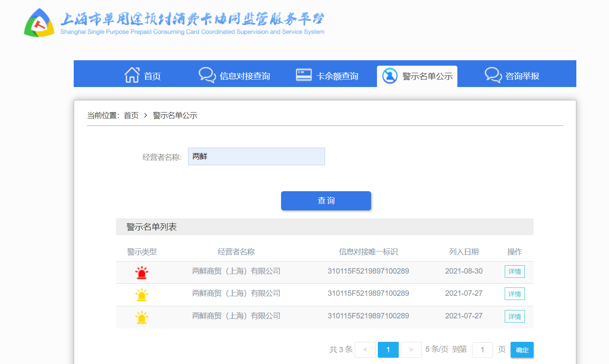Click the 确定 page jump button

coord(522,350)
